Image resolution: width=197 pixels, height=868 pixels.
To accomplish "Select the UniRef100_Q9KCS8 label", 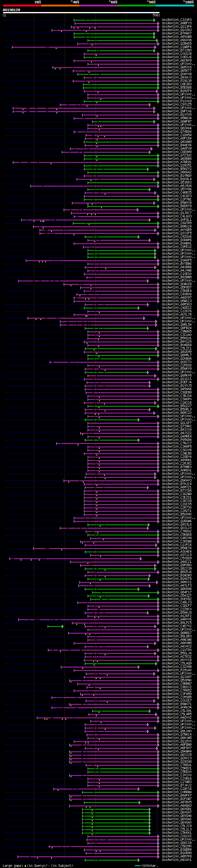I will coord(176,843).
